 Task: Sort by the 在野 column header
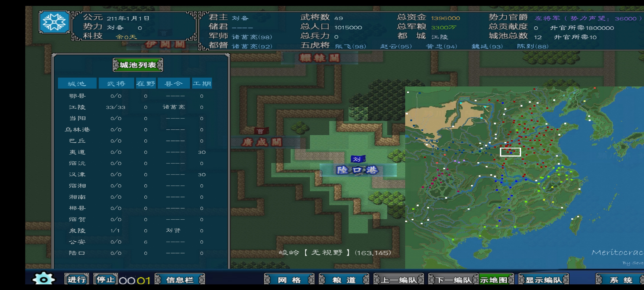(146, 83)
